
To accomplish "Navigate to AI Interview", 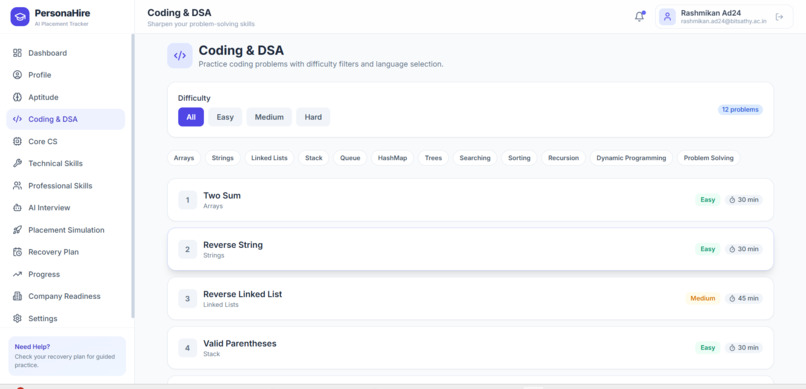I will pyautogui.click(x=65, y=208).
